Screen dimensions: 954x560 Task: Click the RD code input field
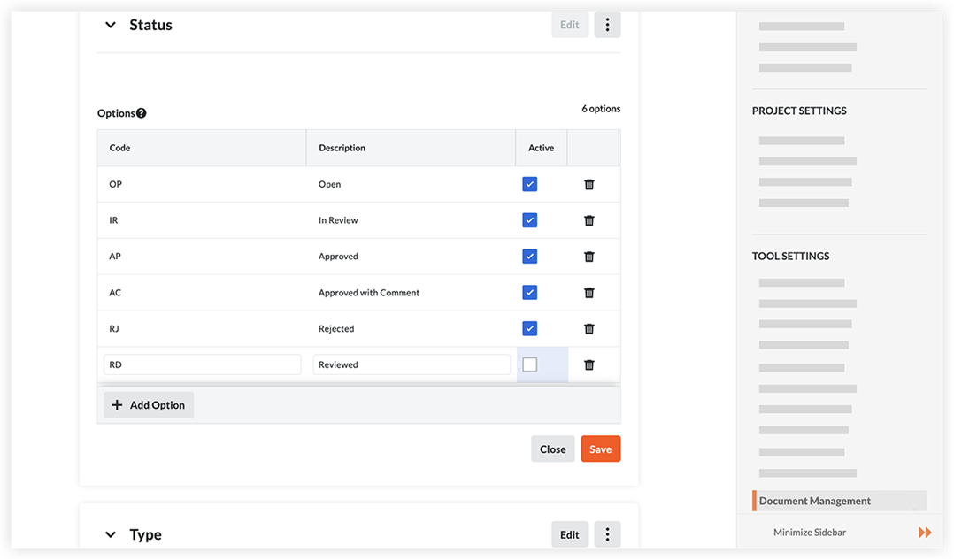click(202, 364)
